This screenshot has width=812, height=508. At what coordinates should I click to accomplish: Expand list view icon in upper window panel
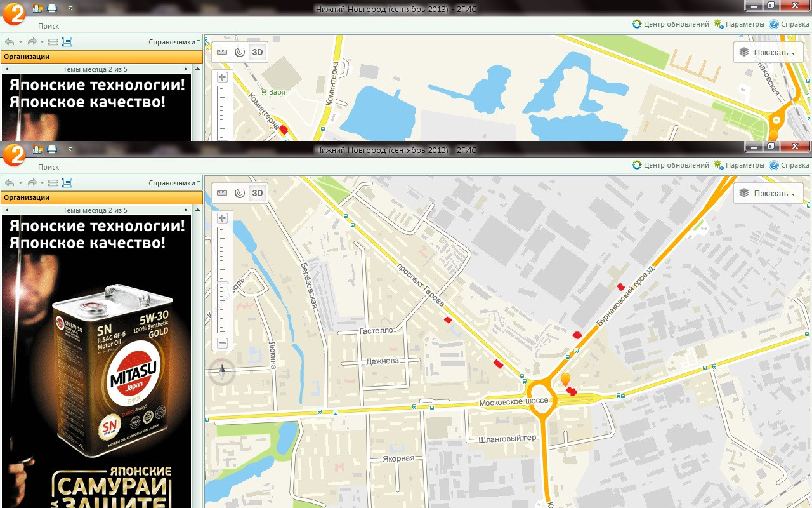(x=67, y=42)
